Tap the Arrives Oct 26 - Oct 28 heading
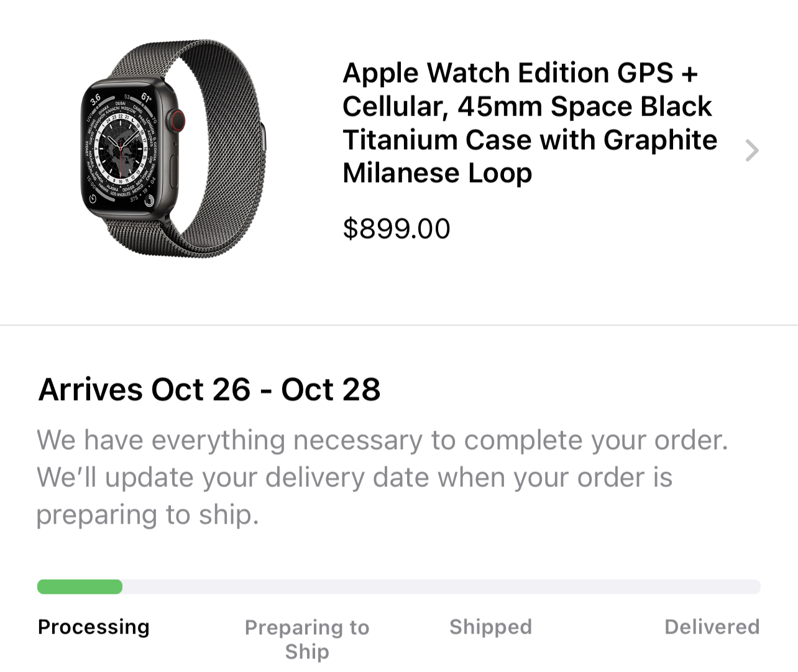This screenshot has height=672, width=798. tap(209, 389)
